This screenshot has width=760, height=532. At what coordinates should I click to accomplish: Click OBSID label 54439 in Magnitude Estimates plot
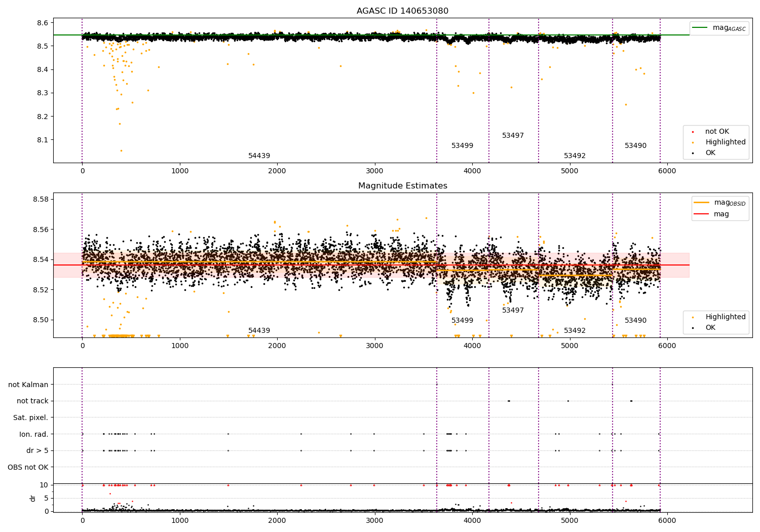(259, 331)
